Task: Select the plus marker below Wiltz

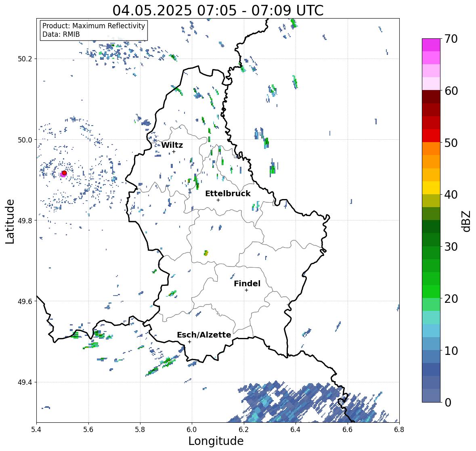Action: click(174, 151)
